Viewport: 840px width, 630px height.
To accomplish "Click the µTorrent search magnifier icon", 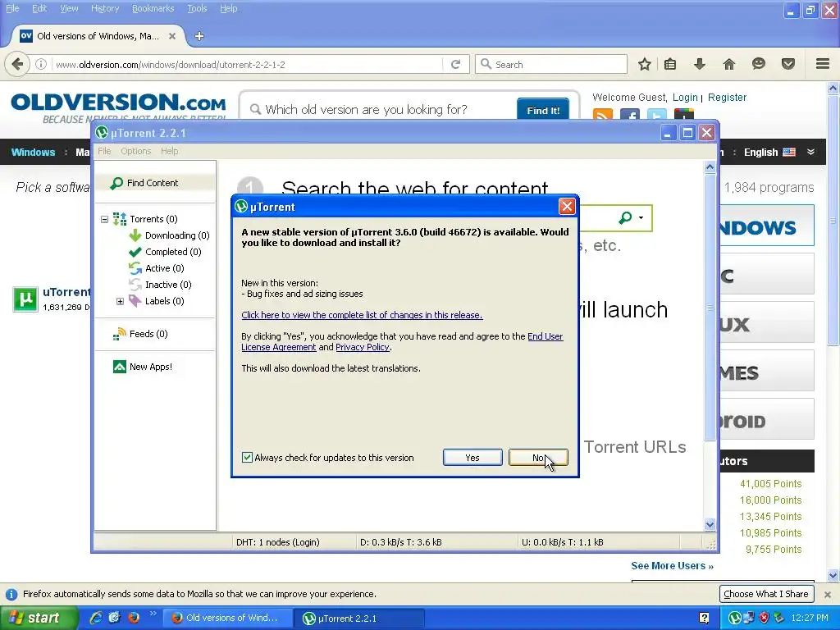I will [x=624, y=218].
